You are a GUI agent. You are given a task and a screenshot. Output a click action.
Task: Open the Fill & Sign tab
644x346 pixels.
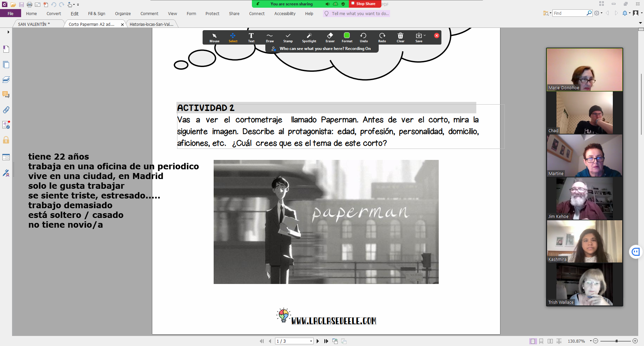97,13
